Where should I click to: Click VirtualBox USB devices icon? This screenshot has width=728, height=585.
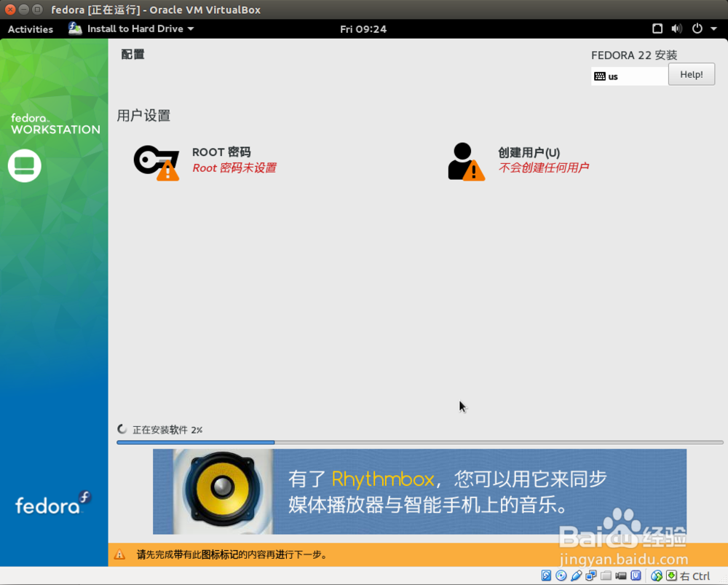click(576, 576)
